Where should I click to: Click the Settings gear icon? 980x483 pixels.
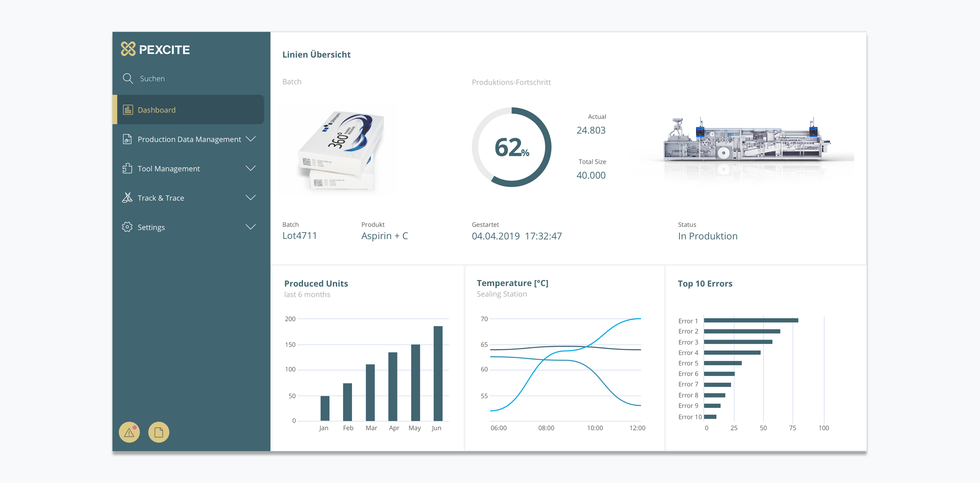tap(127, 227)
